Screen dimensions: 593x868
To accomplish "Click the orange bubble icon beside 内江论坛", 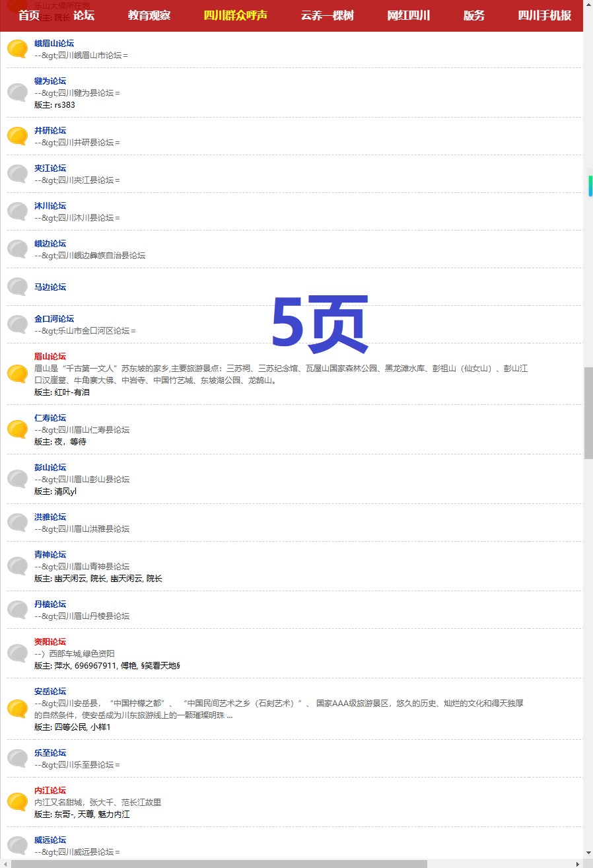I will point(17,802).
